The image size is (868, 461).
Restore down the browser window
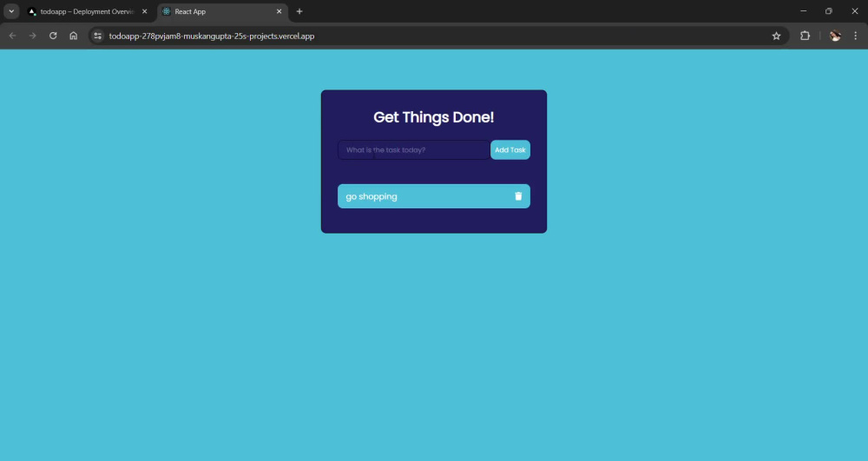point(829,11)
